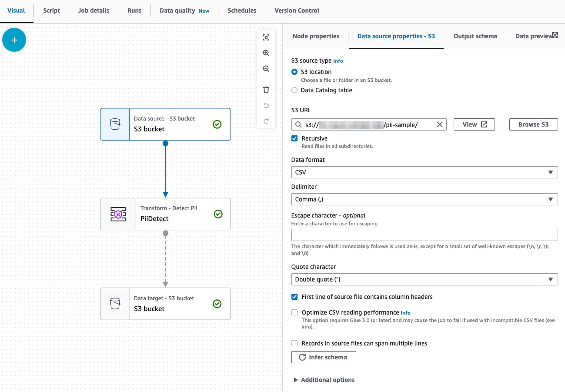Expand Additional options
Screen dimensions: 565x392
coord(324,379)
